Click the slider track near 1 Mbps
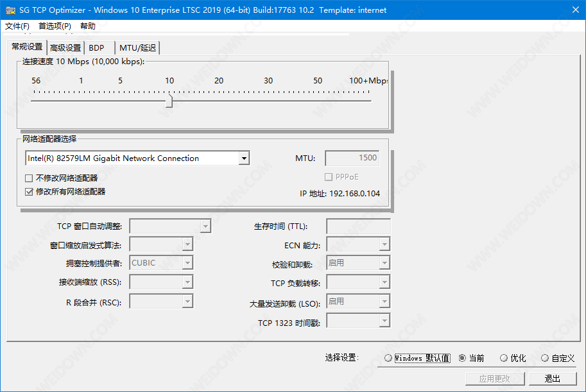 click(81, 101)
